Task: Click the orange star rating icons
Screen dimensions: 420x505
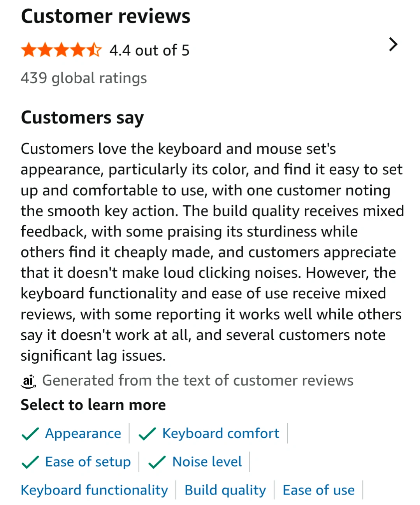Action: [x=61, y=50]
